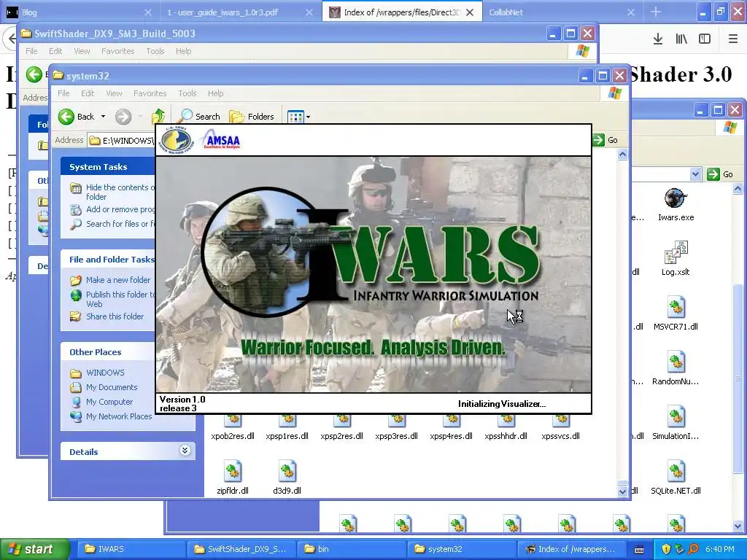747x560 pixels.
Task: Select the MSVCR71.dll file icon
Action: coord(676,307)
